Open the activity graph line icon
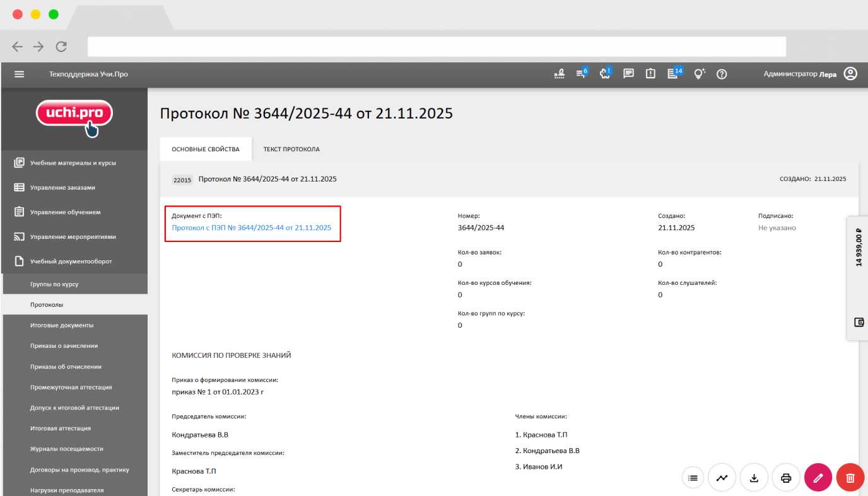The image size is (868, 496). point(722,478)
